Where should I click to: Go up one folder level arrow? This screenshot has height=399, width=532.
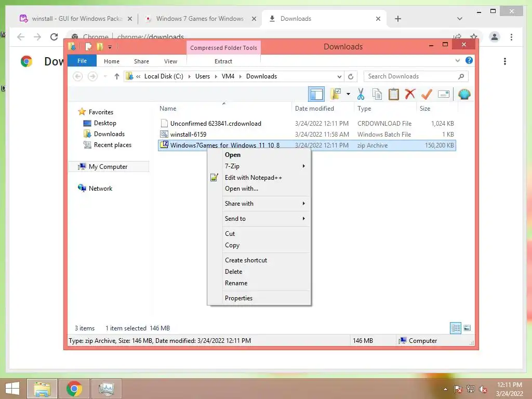pos(117,76)
